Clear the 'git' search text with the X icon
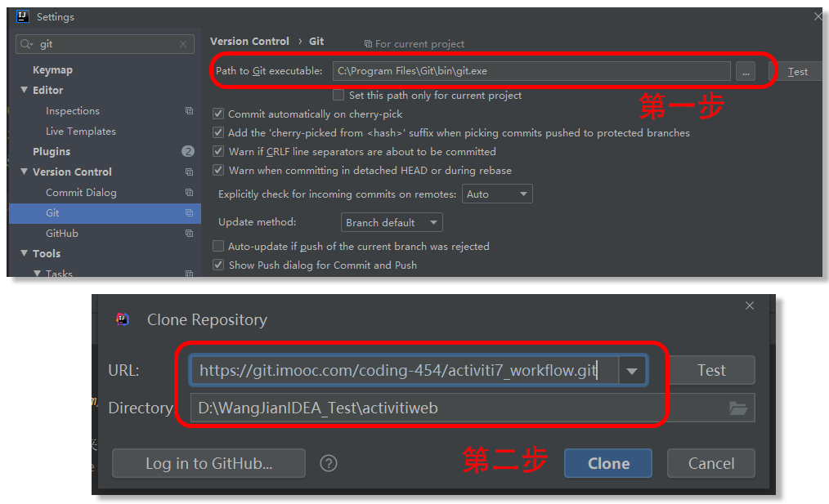 coord(183,44)
